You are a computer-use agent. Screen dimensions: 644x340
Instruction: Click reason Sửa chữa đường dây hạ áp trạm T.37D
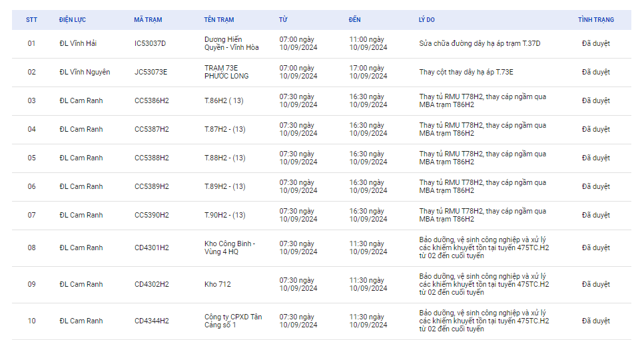tap(480, 43)
